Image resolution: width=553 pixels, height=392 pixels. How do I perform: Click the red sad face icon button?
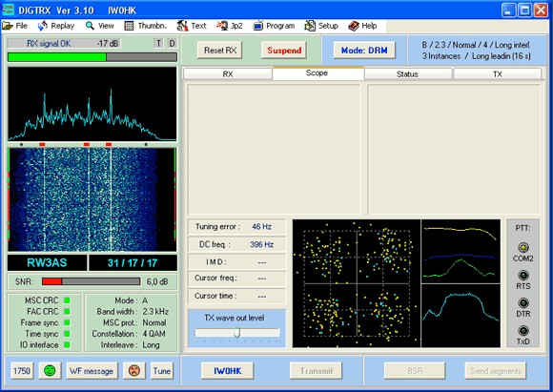pyautogui.click(x=134, y=370)
